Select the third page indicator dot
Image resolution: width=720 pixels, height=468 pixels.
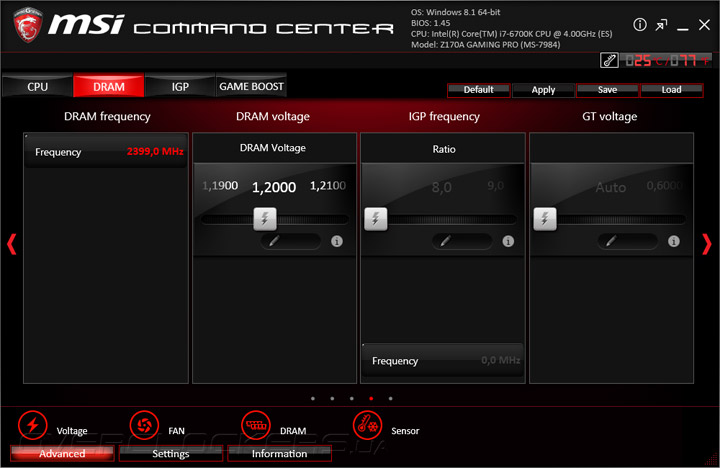[351, 399]
